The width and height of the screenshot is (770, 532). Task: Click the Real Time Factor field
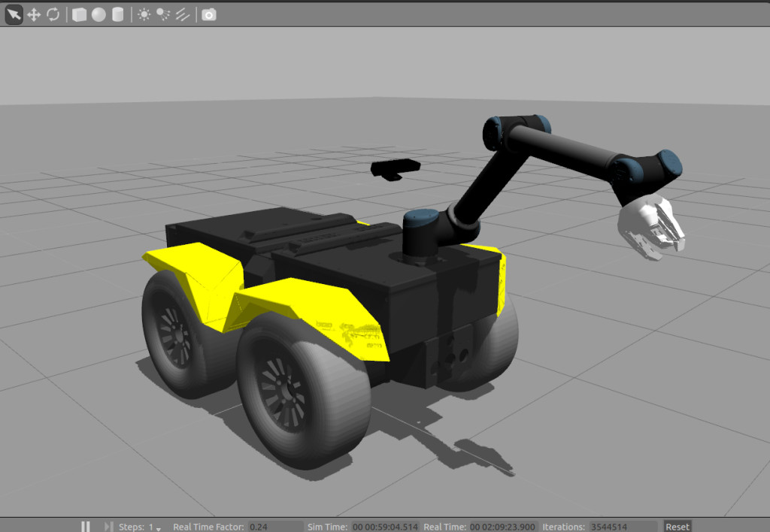pyautogui.click(x=274, y=527)
